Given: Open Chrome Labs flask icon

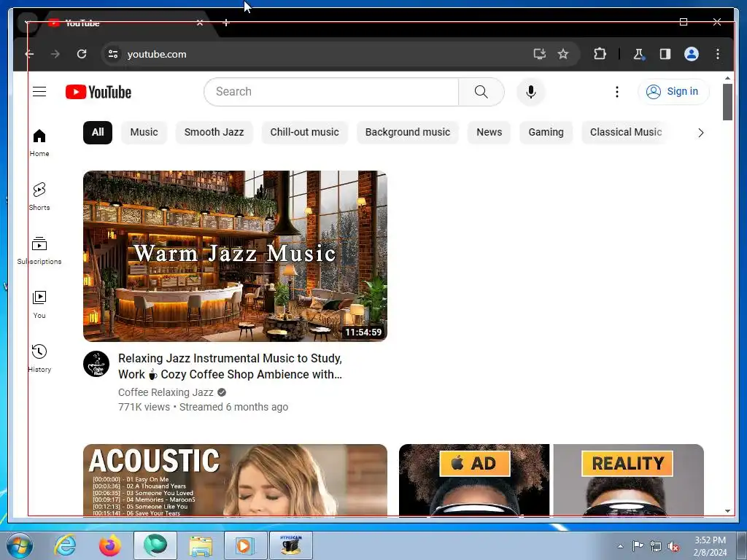Looking at the screenshot, I should [x=639, y=54].
